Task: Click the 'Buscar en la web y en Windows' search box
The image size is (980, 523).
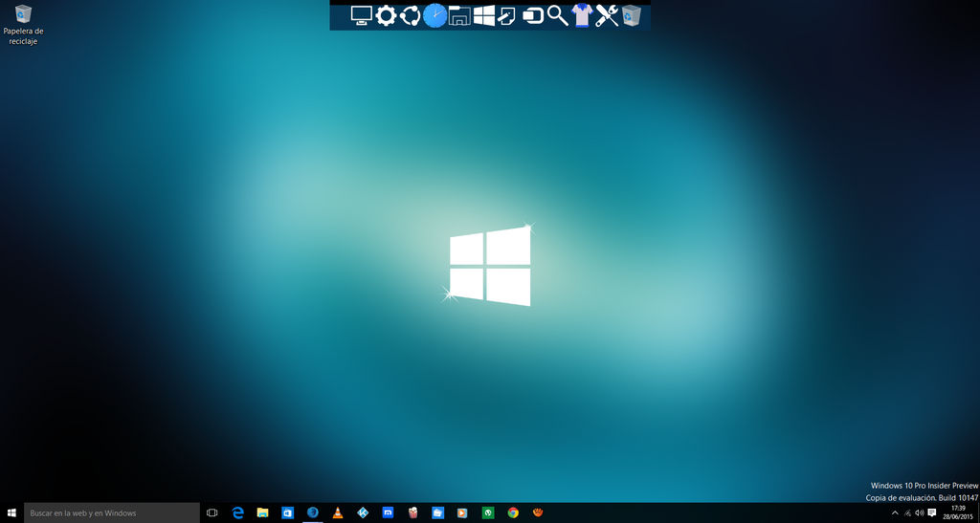Action: click(x=112, y=513)
